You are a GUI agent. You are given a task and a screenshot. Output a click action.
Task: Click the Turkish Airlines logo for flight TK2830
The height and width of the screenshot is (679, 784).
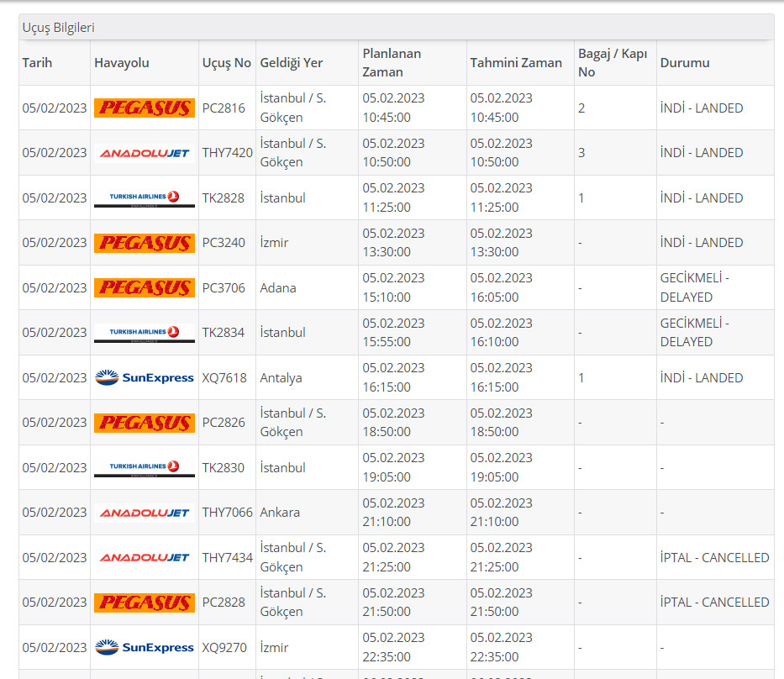tap(145, 468)
